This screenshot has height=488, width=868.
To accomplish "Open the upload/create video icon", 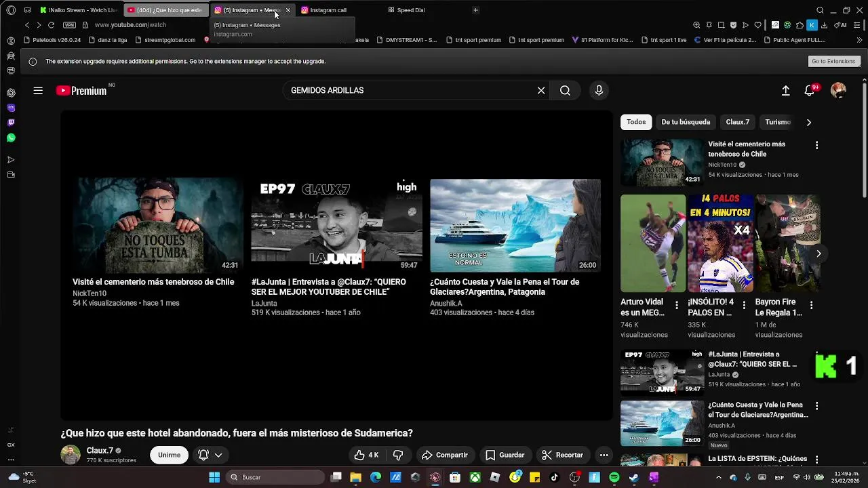I will 785,90.
